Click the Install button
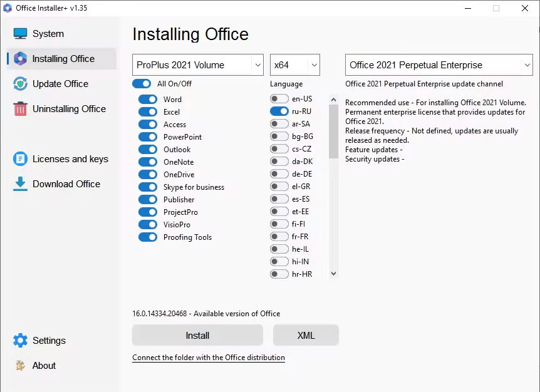This screenshot has height=392, width=540. tap(198, 335)
